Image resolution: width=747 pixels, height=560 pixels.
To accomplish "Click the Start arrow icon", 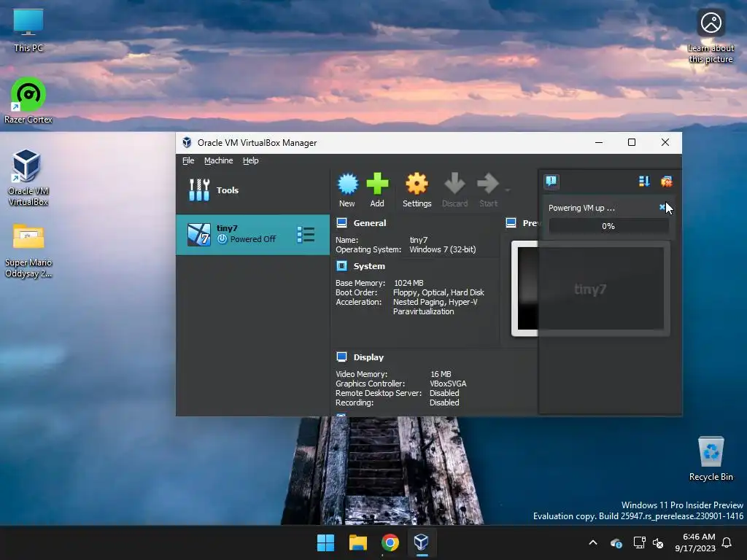I will [488, 184].
